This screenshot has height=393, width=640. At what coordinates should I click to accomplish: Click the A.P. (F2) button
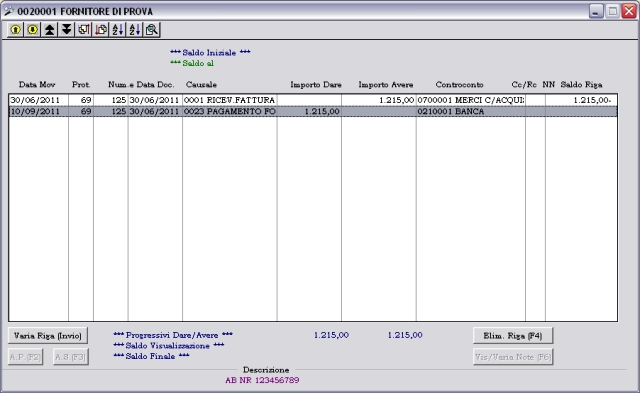[25, 357]
